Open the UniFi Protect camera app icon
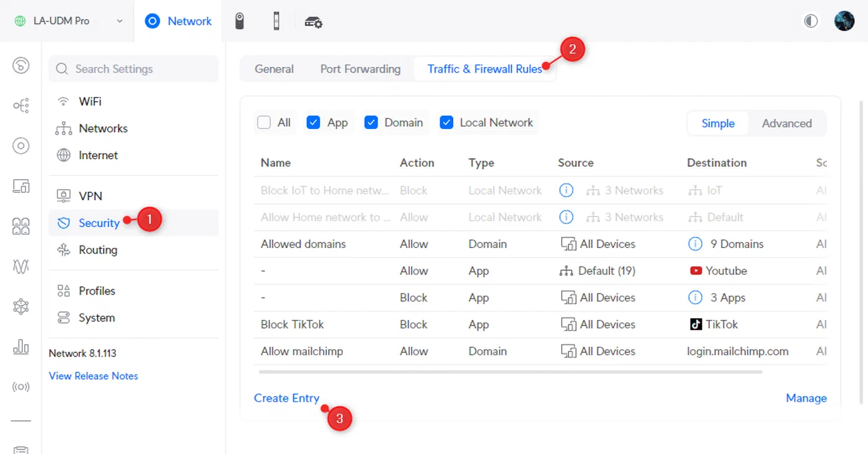 [240, 21]
